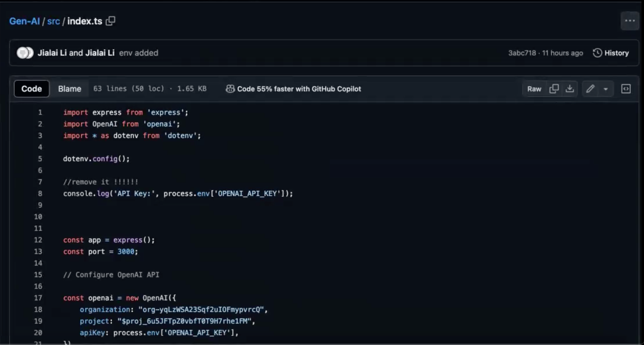Open the three-dot more options menu

point(630,21)
